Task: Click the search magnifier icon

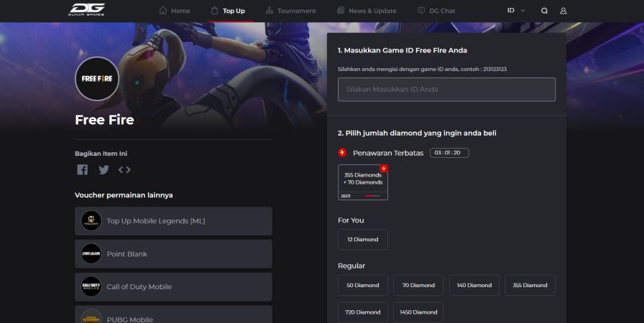Action: pyautogui.click(x=544, y=11)
